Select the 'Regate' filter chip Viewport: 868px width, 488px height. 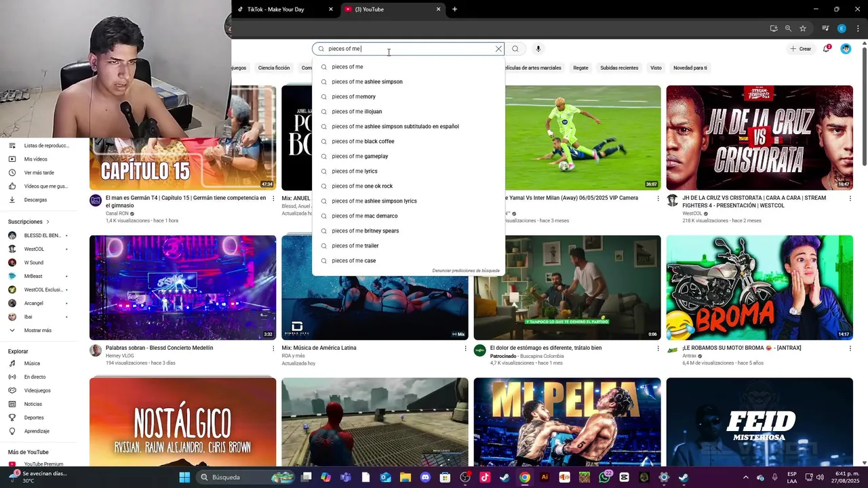[x=580, y=68]
